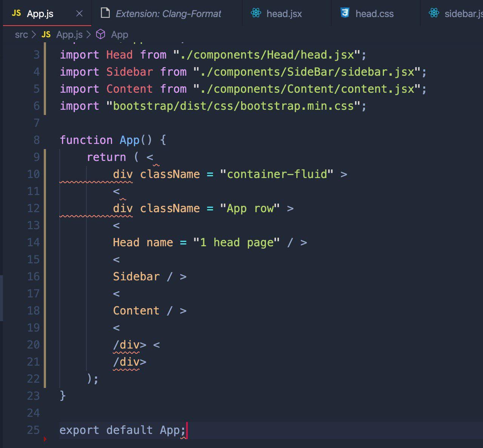This screenshot has height=448, width=483.
Task: Click the JS icon on App.js tab
Action: [16, 14]
